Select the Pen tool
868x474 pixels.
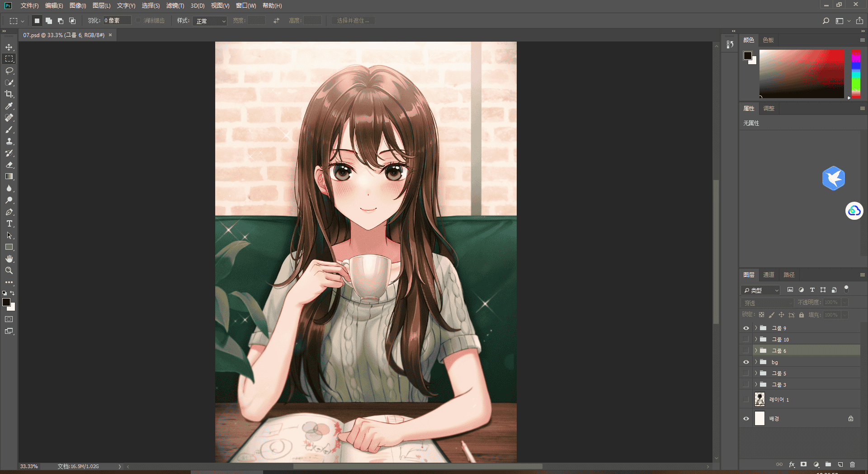9,212
